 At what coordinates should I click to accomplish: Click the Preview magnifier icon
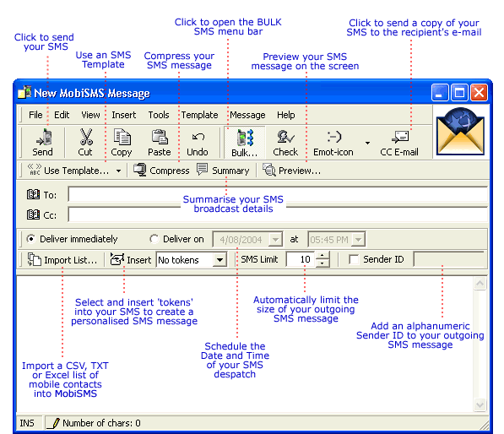click(269, 170)
